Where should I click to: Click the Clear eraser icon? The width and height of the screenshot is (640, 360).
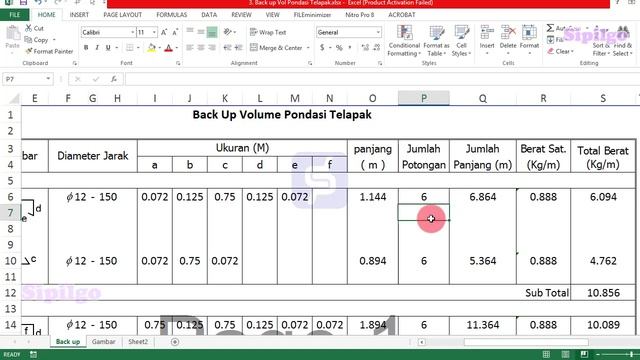[x=551, y=51]
